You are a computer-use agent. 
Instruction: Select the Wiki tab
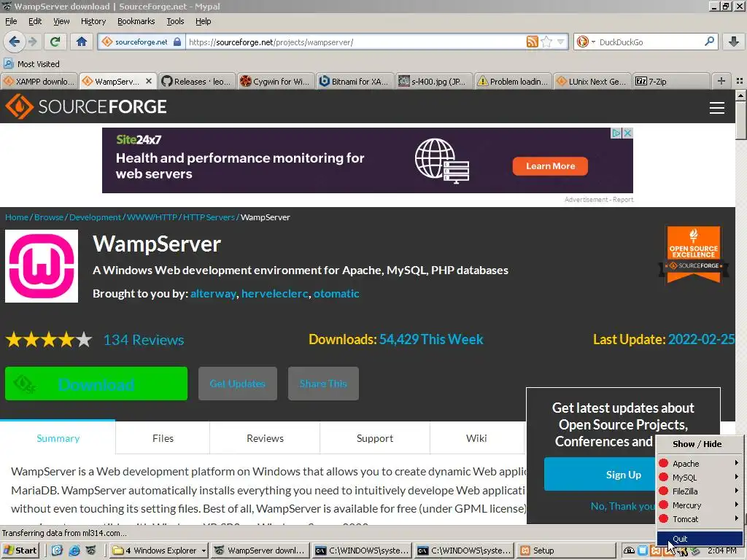coord(476,438)
